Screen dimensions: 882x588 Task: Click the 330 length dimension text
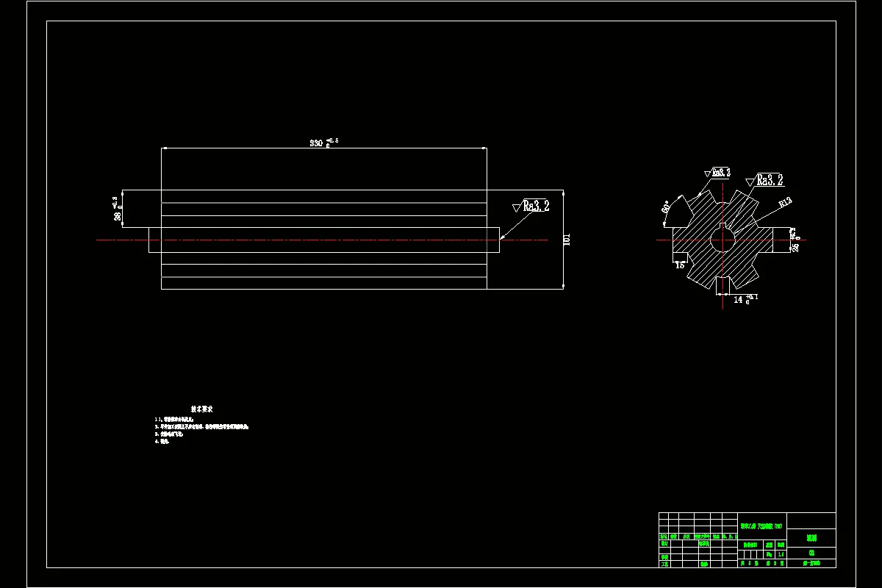(x=323, y=143)
